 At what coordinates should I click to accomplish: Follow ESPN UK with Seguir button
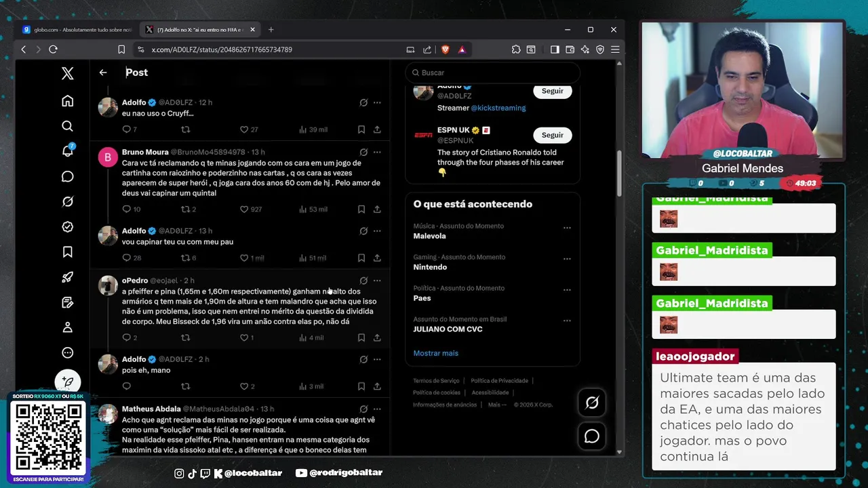click(552, 135)
